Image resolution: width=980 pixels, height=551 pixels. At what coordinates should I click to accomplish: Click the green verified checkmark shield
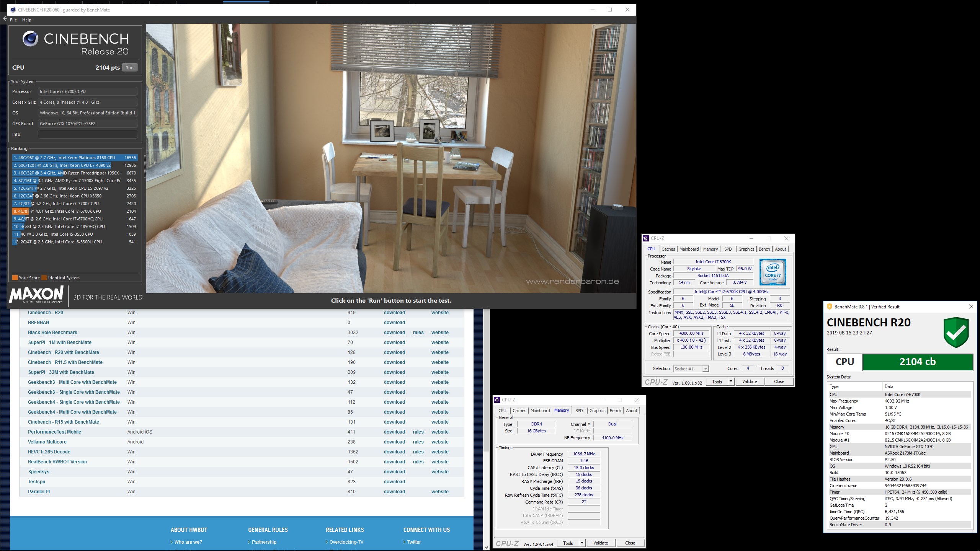tap(956, 332)
